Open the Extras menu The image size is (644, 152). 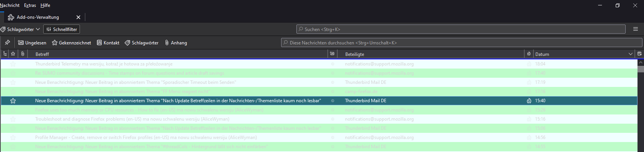pos(30,5)
